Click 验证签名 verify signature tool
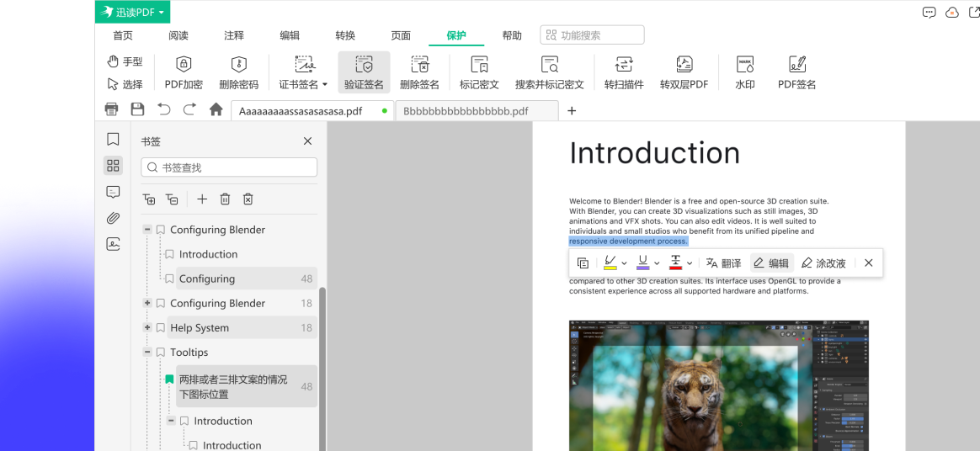The image size is (980, 451). tap(364, 72)
